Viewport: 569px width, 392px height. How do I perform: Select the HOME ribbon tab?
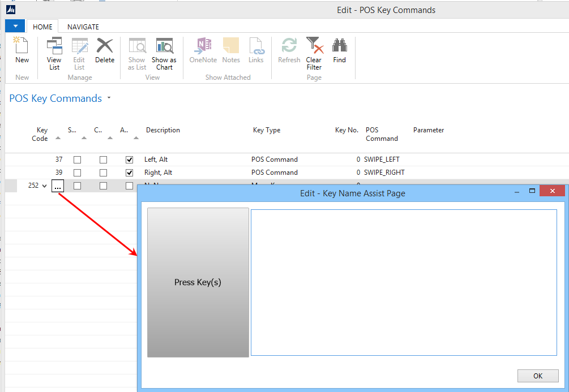pos(42,27)
